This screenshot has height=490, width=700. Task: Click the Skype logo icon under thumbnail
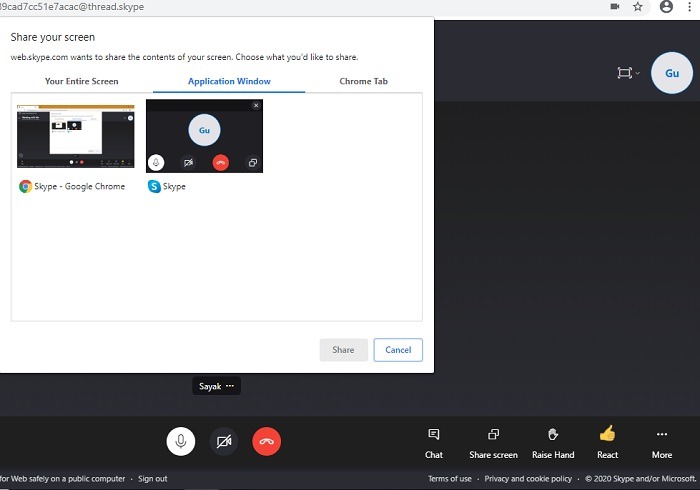(154, 187)
